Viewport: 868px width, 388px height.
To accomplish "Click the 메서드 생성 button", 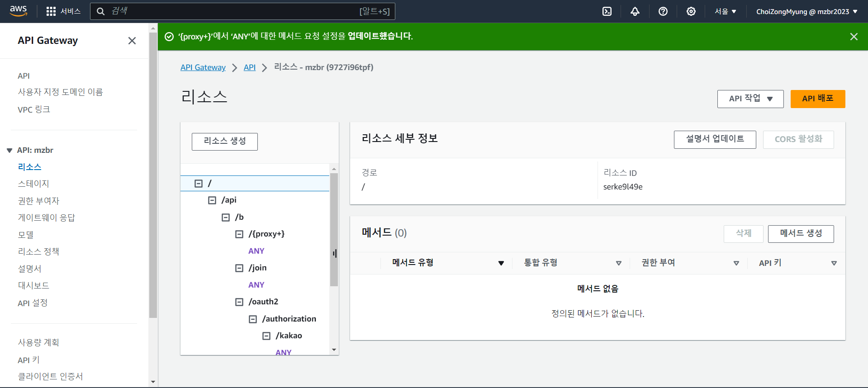I will pos(801,234).
